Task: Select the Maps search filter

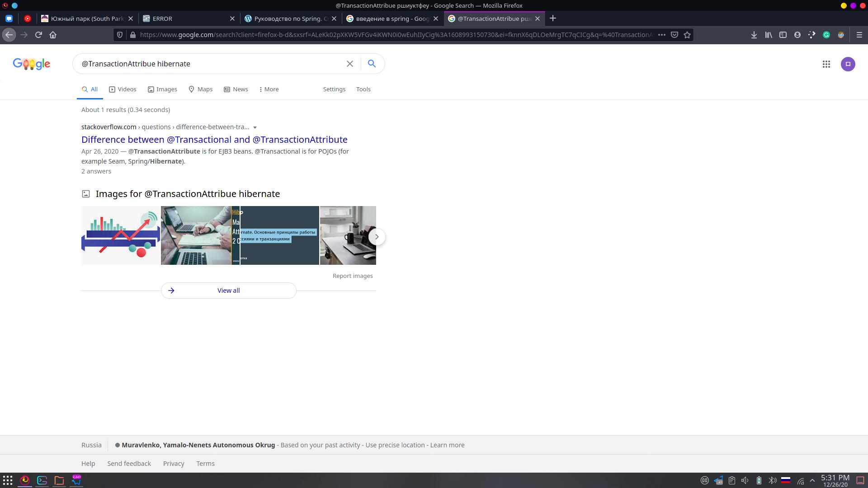Action: 200,89
